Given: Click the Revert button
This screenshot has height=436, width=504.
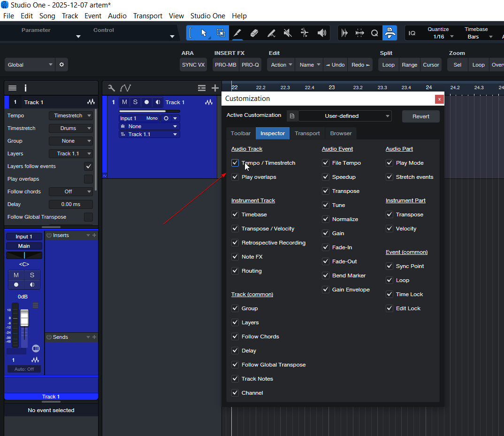Looking at the screenshot, I should (420, 116).
